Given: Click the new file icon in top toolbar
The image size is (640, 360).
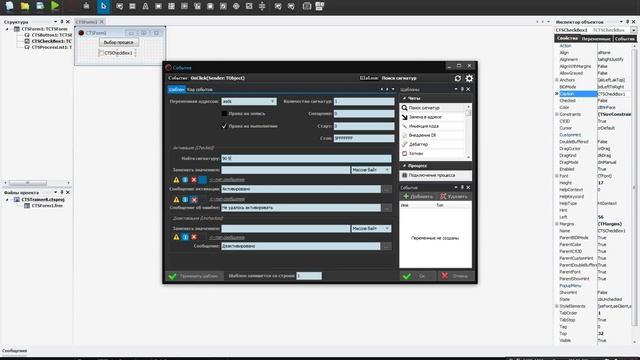Looking at the screenshot, I should pos(9,6).
